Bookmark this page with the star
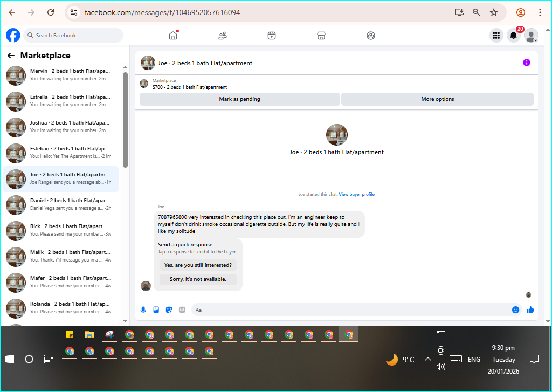 coord(494,12)
